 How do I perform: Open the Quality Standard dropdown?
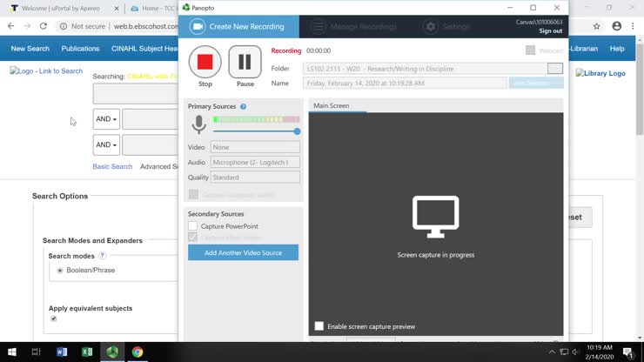click(255, 178)
